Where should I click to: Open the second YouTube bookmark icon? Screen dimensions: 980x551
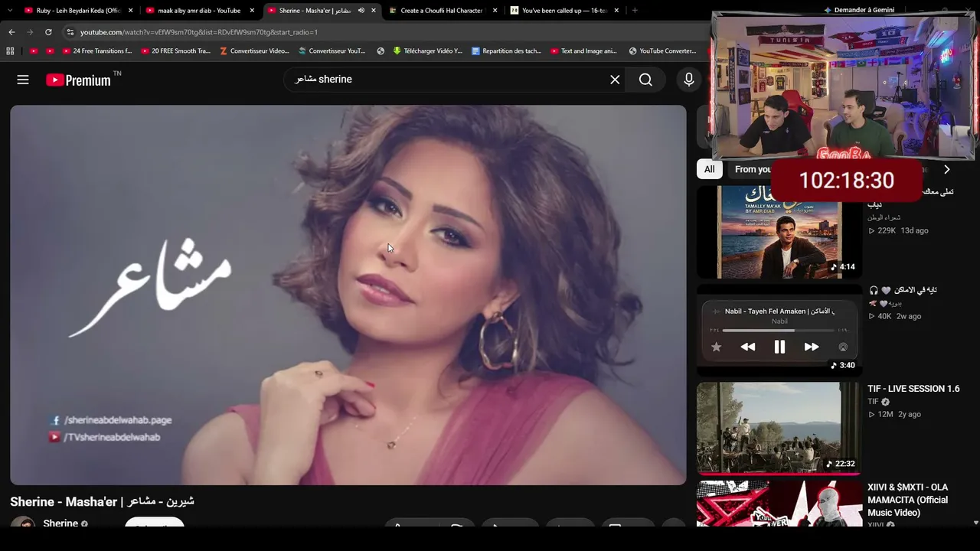click(51, 51)
